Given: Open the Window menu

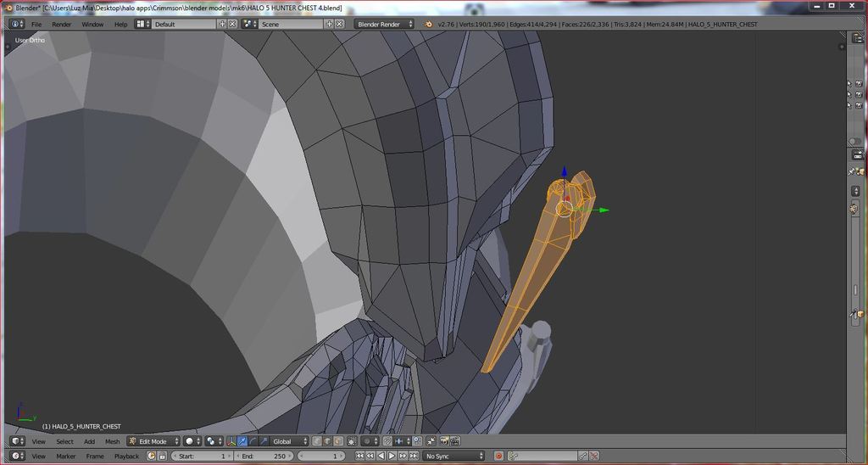Looking at the screenshot, I should pos(92,25).
